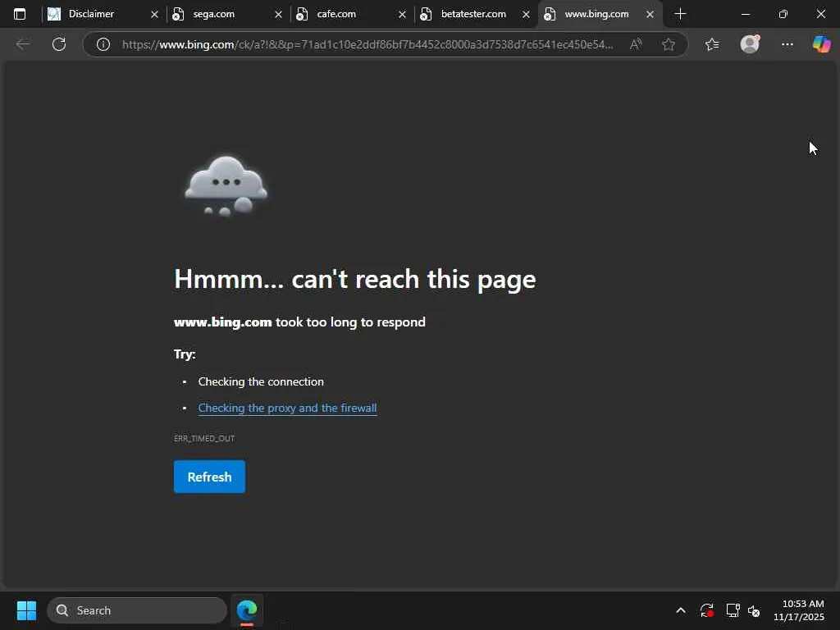Close the sega.com tab
840x630 pixels.
[278, 15]
